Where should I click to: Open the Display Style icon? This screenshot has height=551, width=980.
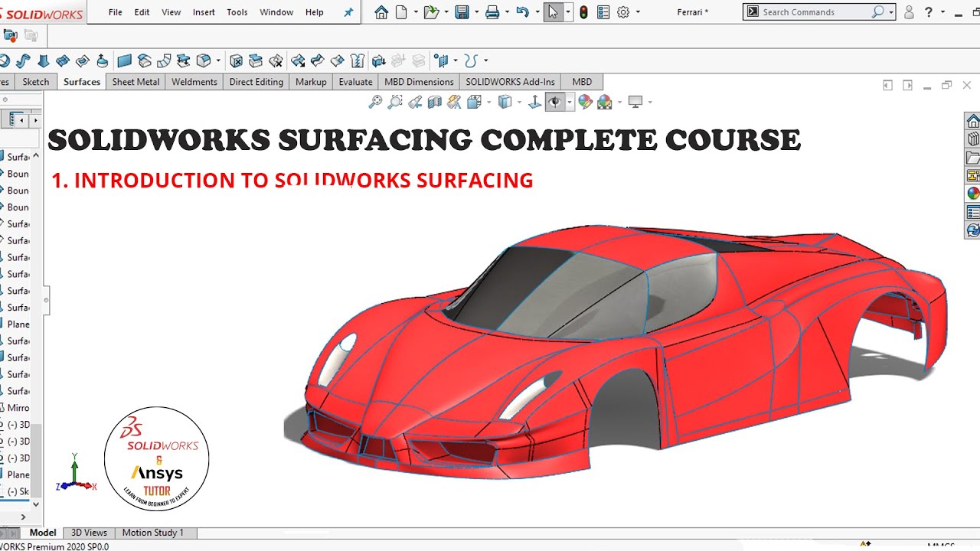pyautogui.click(x=505, y=102)
